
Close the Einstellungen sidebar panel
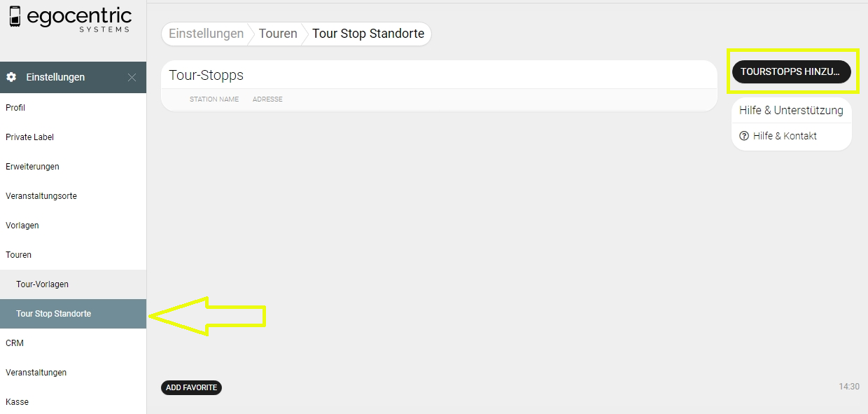pyautogui.click(x=132, y=77)
